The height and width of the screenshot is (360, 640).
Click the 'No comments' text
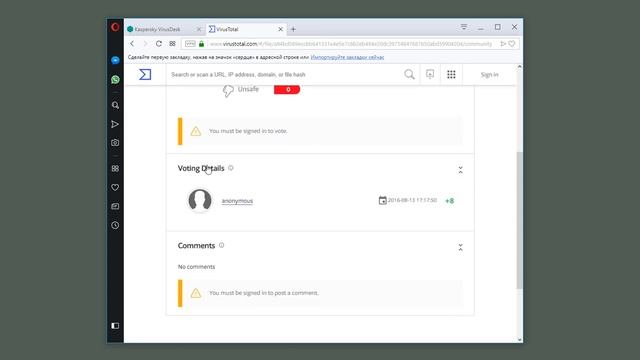(196, 267)
